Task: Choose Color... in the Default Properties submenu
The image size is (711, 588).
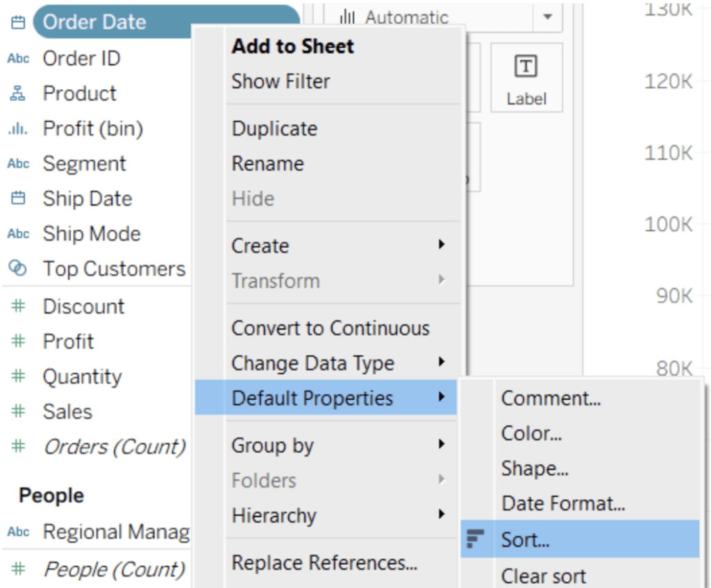Action: coord(531,434)
